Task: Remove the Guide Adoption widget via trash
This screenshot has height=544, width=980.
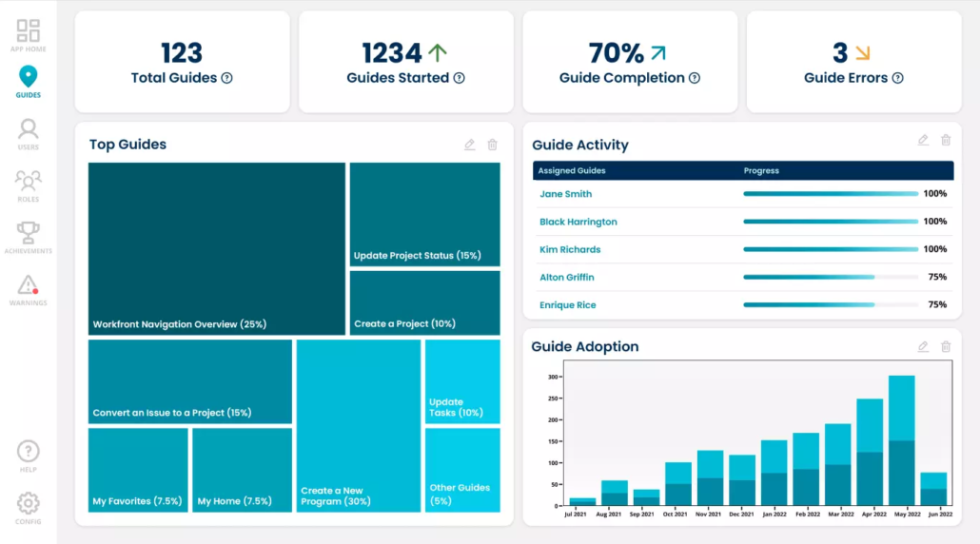Action: tap(946, 347)
